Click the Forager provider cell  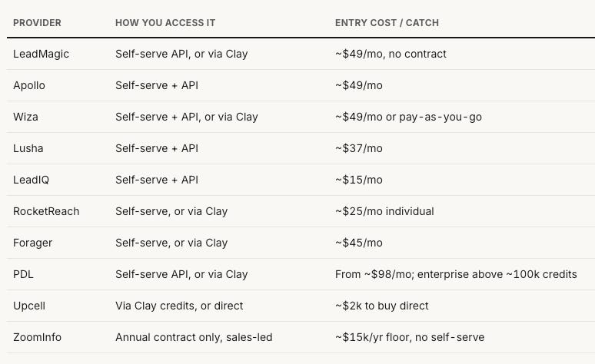tap(32, 243)
